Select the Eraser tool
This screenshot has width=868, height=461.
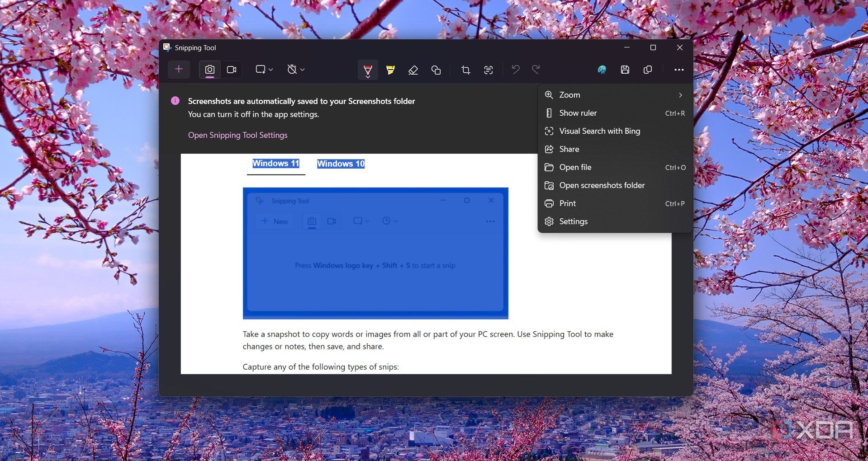(413, 70)
